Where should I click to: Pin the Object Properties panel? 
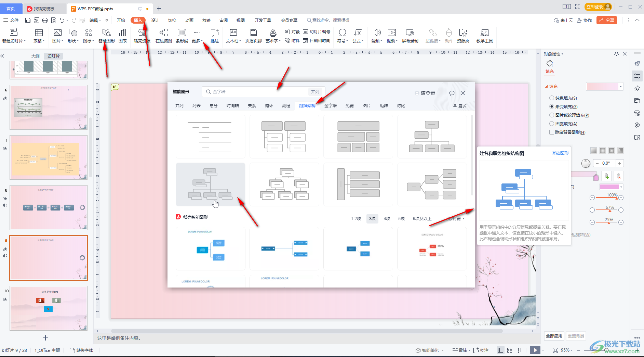616,54
